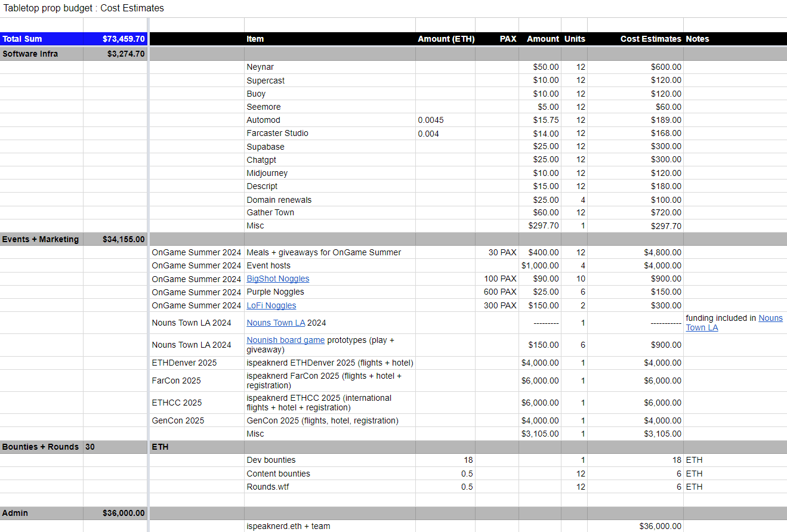Select the ispeaknerd.eth + team cell
This screenshot has height=532, width=787.
[288, 526]
